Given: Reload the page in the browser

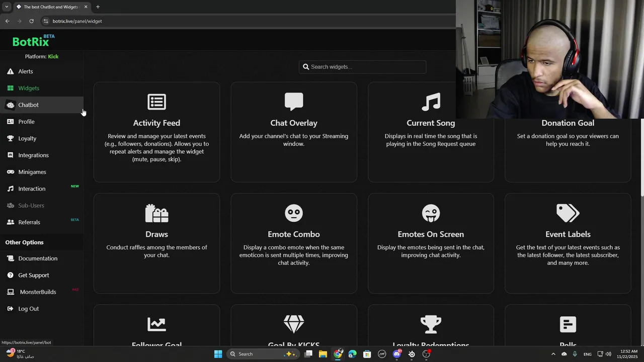Looking at the screenshot, I should click(31, 21).
